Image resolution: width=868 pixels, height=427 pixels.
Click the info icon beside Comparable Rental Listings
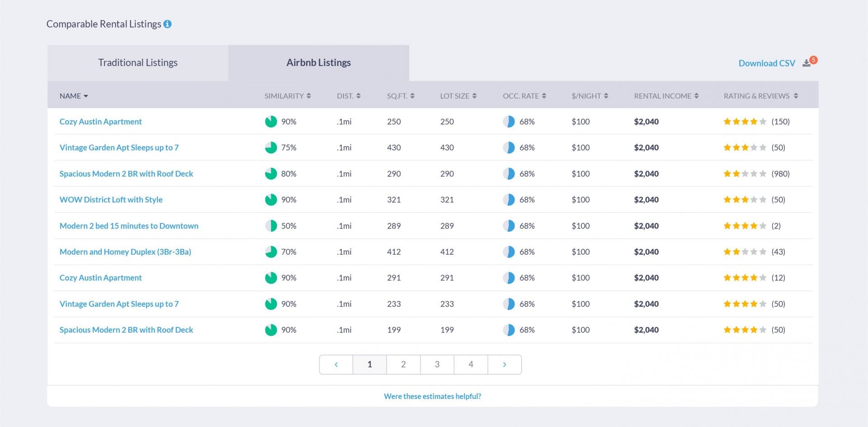[167, 24]
